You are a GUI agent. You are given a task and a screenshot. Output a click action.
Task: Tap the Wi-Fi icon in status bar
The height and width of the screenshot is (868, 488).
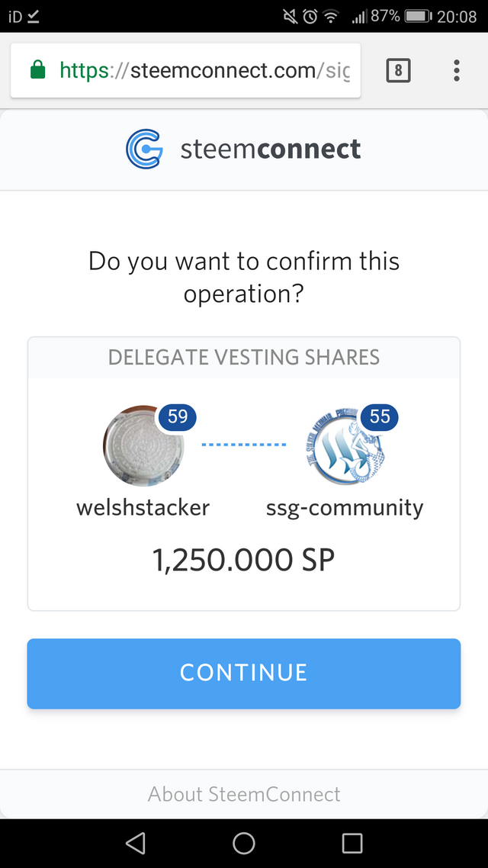(x=331, y=16)
